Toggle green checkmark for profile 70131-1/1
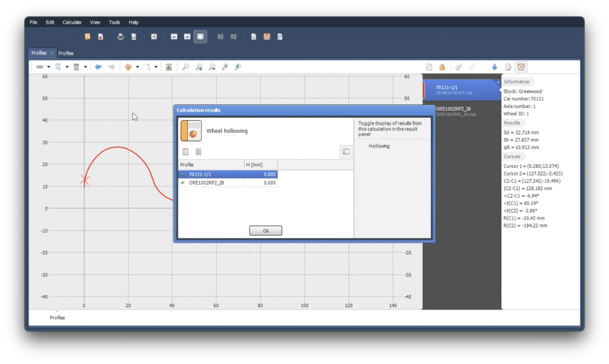The image size is (609, 364). pos(183,174)
